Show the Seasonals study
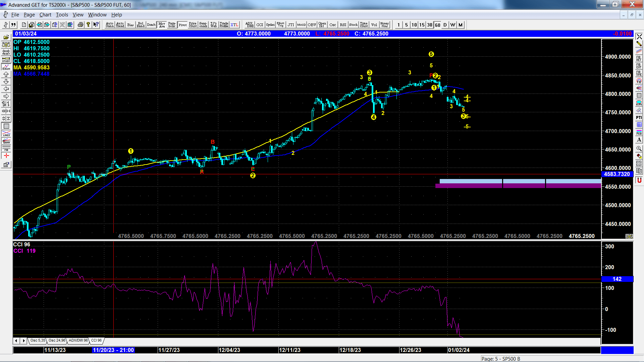644x362 pixels. (203, 25)
